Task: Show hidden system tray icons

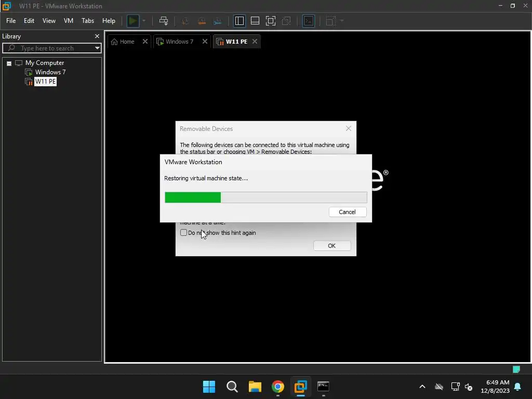Action: [422, 387]
